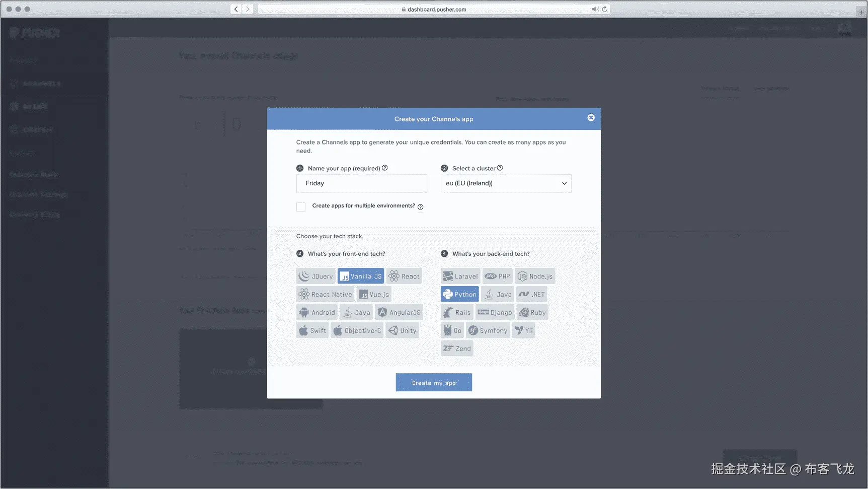This screenshot has height=489, width=868.
Task: Select jQuery as front-end tech
Action: click(315, 276)
